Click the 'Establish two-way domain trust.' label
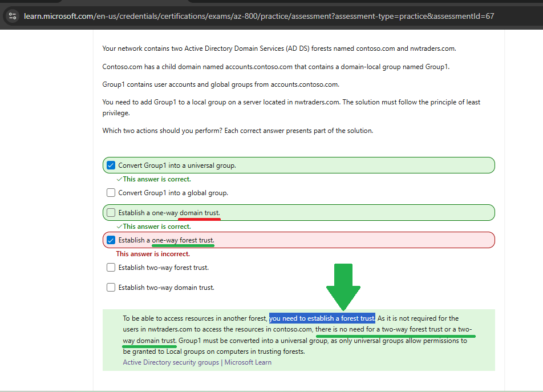The image size is (543, 392). [x=166, y=288]
